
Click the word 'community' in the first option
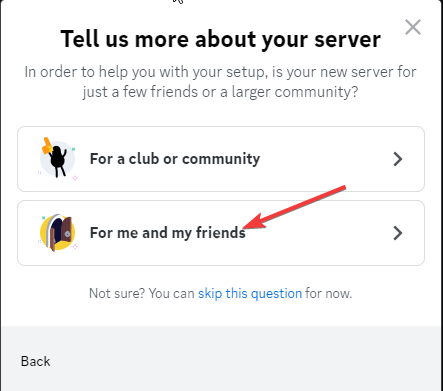[x=221, y=159]
